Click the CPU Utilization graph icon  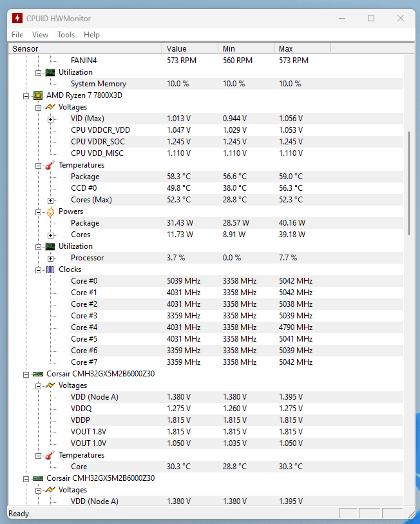tap(50, 247)
